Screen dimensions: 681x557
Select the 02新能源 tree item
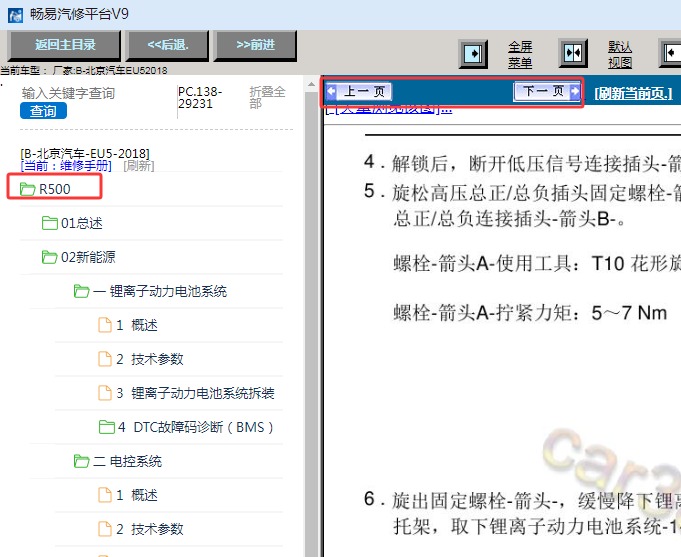[x=88, y=257]
